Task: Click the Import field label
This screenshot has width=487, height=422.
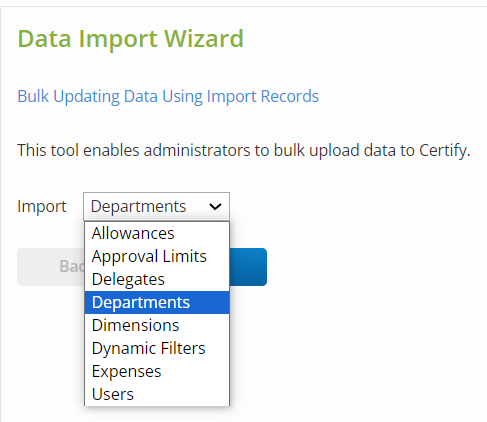Action: pos(42,206)
